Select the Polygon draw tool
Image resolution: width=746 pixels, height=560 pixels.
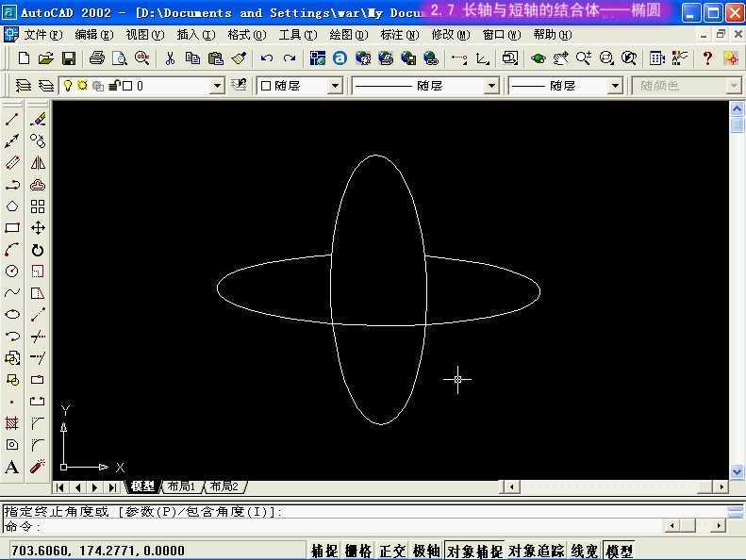pos(12,206)
